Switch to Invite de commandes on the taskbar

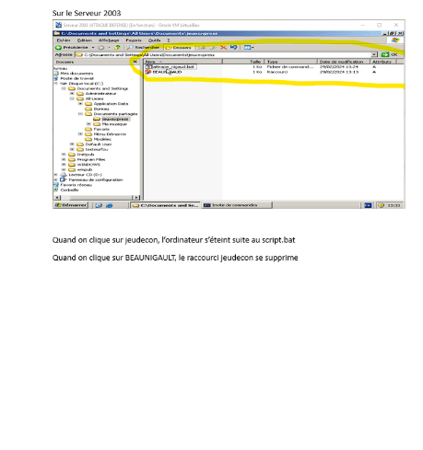[237, 205]
